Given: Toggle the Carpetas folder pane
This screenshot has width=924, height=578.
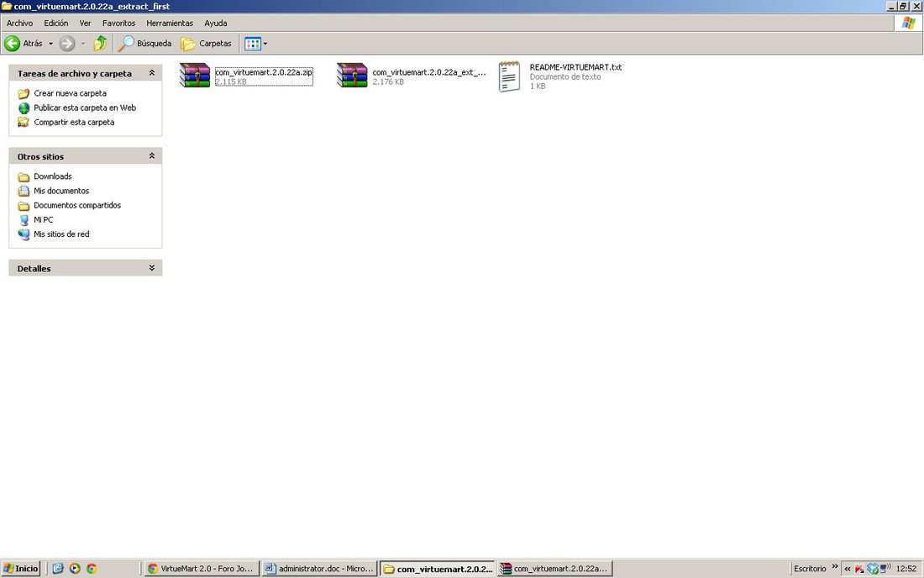Looking at the screenshot, I should tap(207, 44).
